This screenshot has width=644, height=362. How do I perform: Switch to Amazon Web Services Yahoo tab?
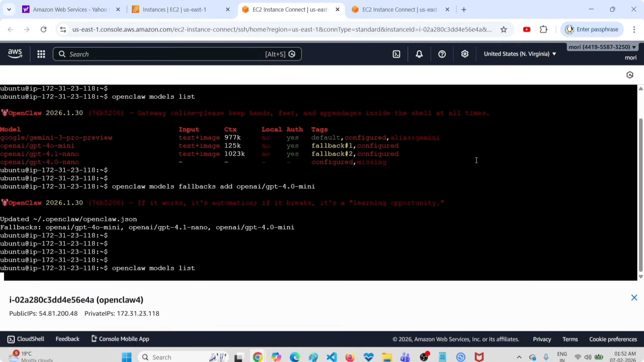70,9
